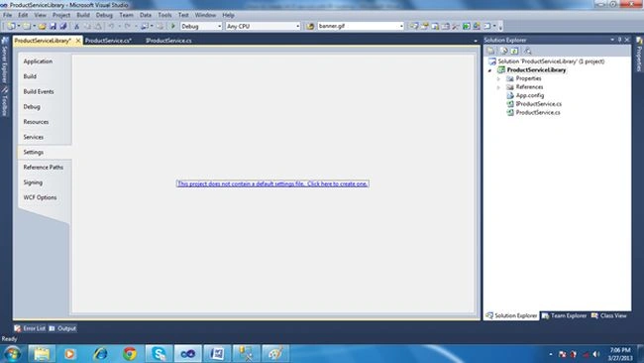This screenshot has width=644, height=363.
Task: Click the Save All toolbar icon
Action: point(63,26)
